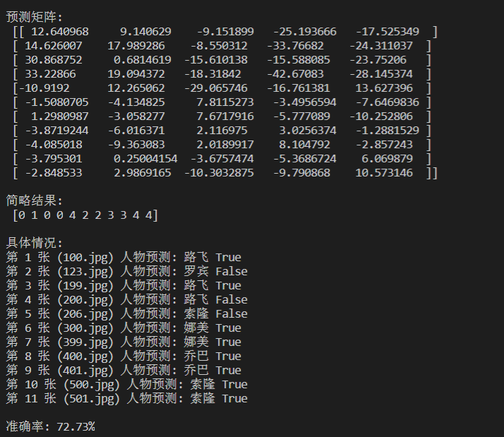Click the matrix value 6.069879
The image size is (504, 437).
pos(387,159)
